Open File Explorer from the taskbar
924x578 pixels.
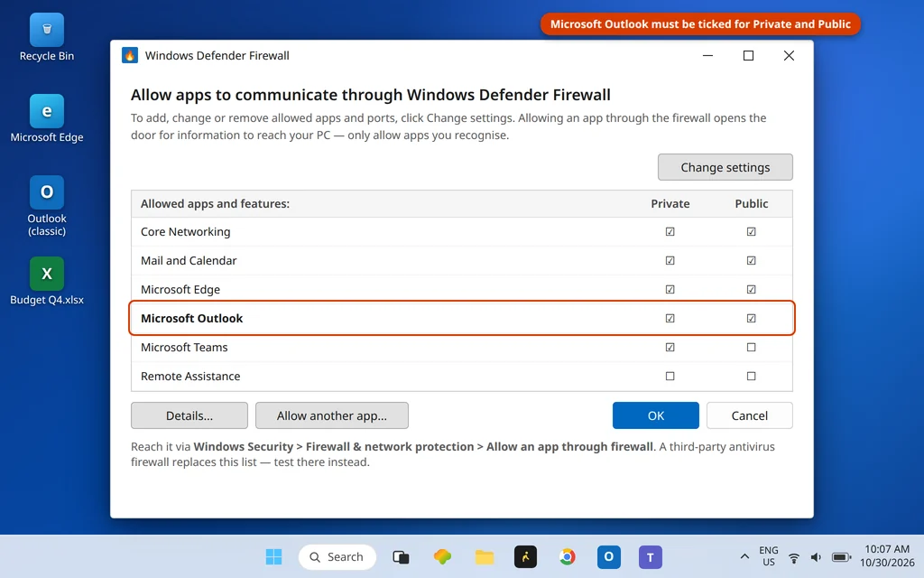point(485,556)
